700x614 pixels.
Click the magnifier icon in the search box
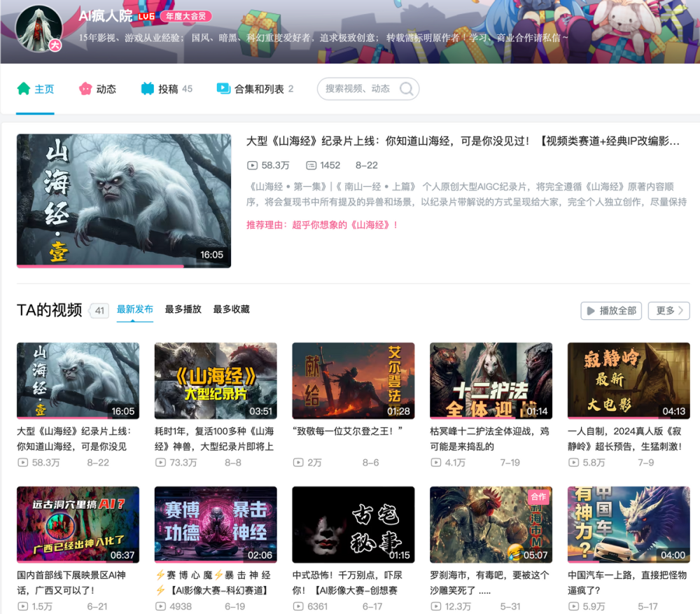(406, 89)
